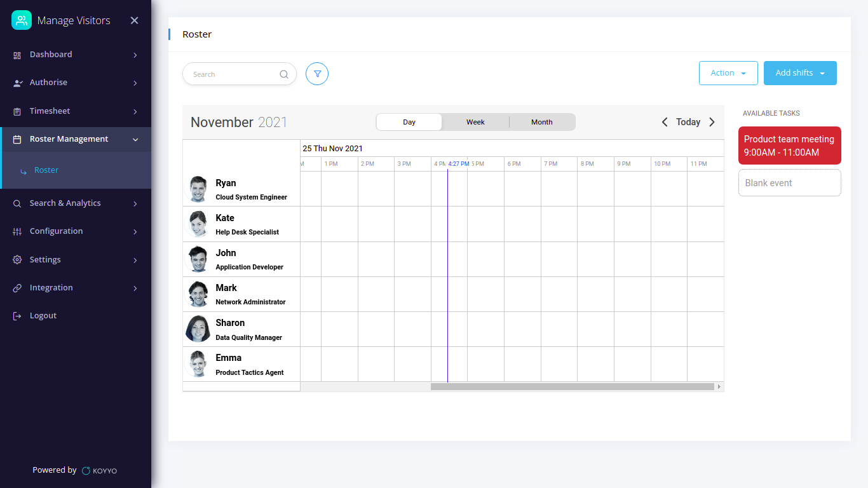
Task: Click the Application Developer title
Action: tap(250, 267)
